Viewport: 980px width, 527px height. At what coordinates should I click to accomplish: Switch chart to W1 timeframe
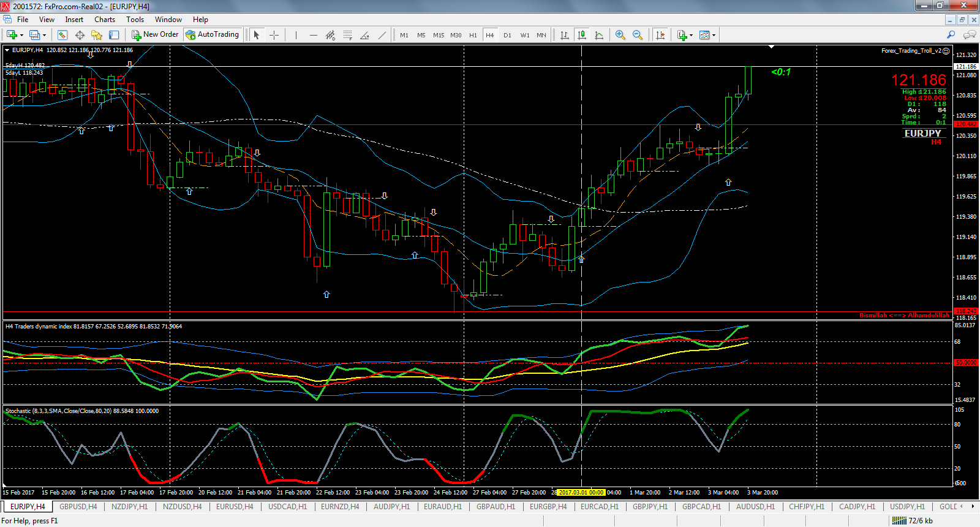pos(525,35)
